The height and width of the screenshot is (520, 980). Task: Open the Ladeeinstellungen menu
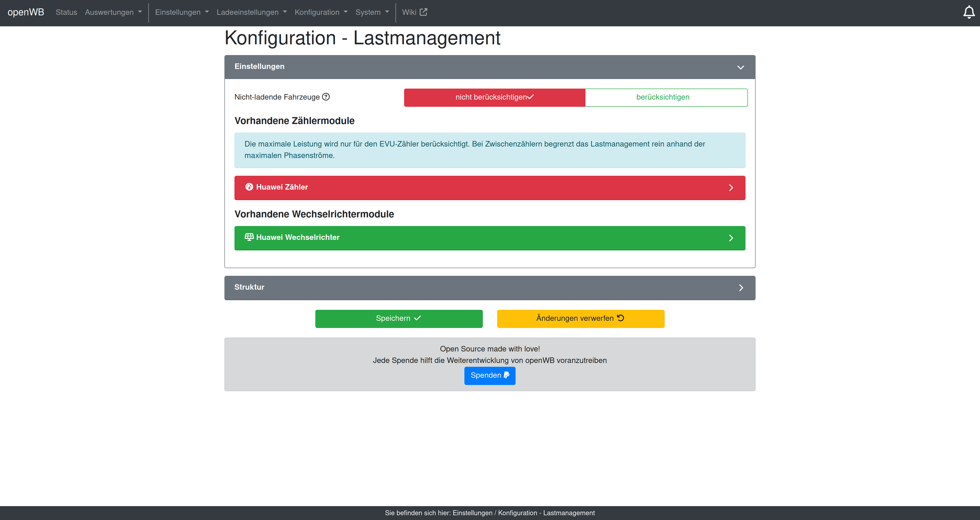tap(251, 12)
